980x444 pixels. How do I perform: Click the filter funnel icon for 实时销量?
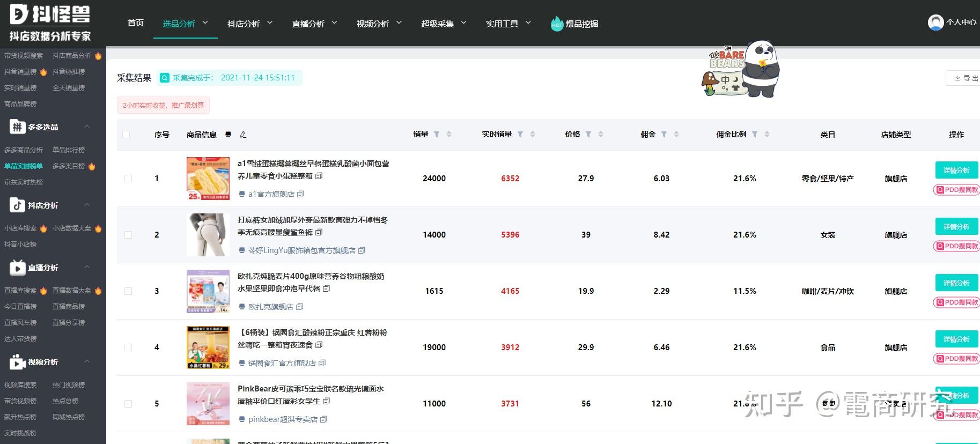(x=520, y=135)
